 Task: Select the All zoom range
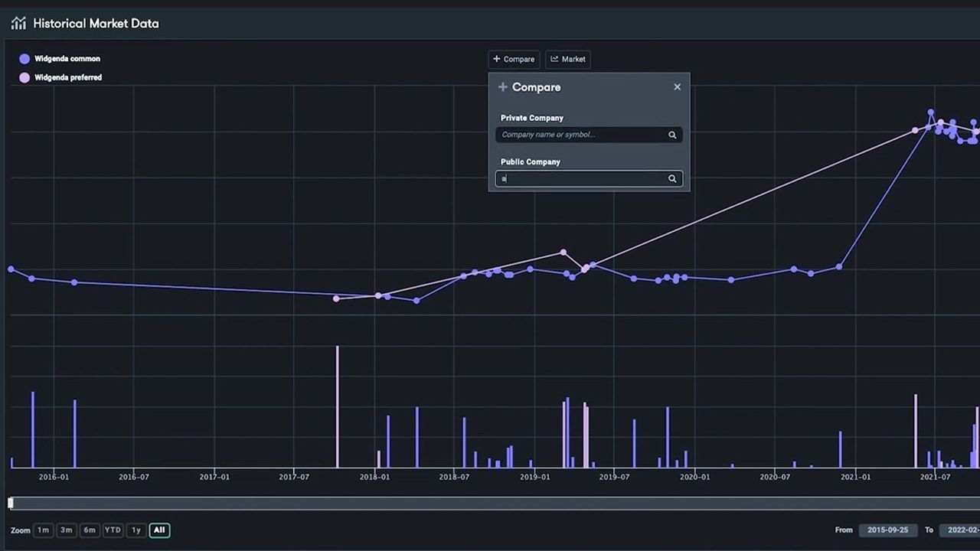point(159,530)
